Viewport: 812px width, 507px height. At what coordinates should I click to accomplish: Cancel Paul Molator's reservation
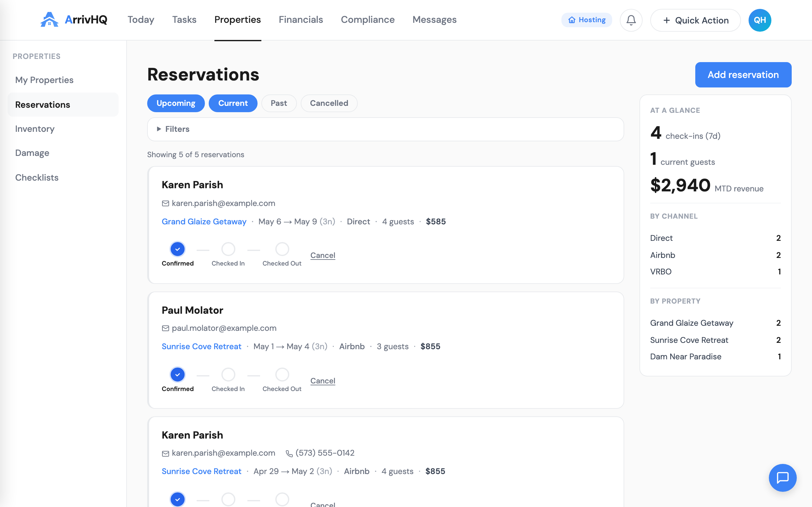(323, 381)
